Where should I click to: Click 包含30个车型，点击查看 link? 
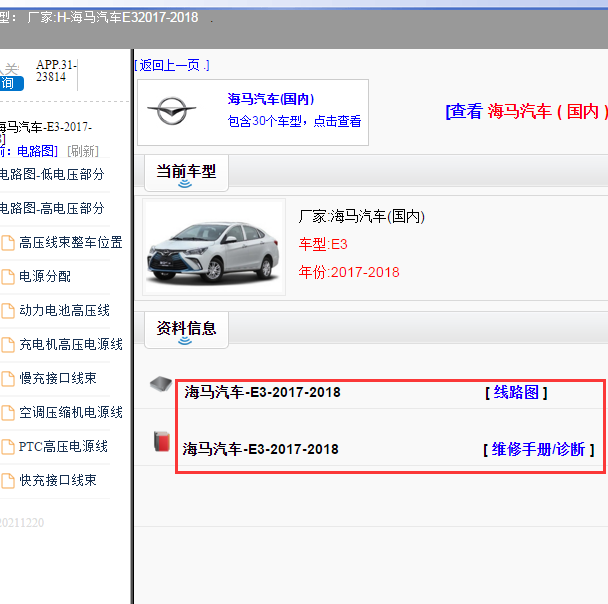click(294, 121)
